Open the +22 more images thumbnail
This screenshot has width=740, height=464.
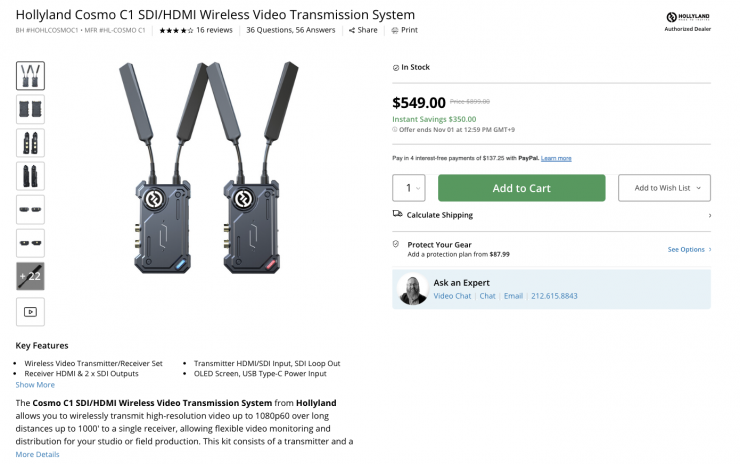tap(30, 277)
